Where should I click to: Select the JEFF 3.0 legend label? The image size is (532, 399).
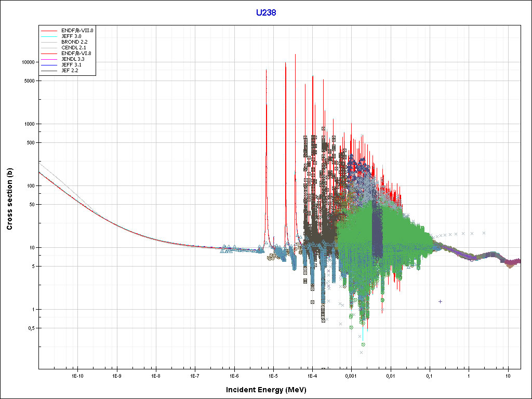coord(72,36)
